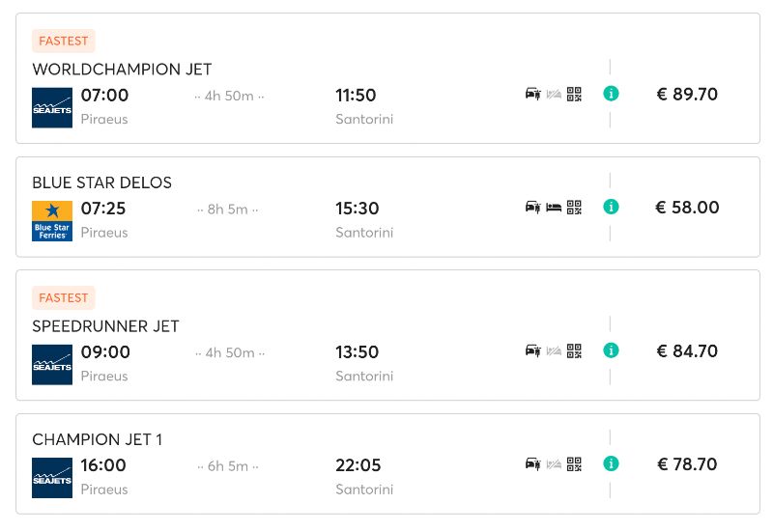The height and width of the screenshot is (532, 773).
Task: Click the SPEEDRUNNER JET vessel name
Action: click(105, 326)
